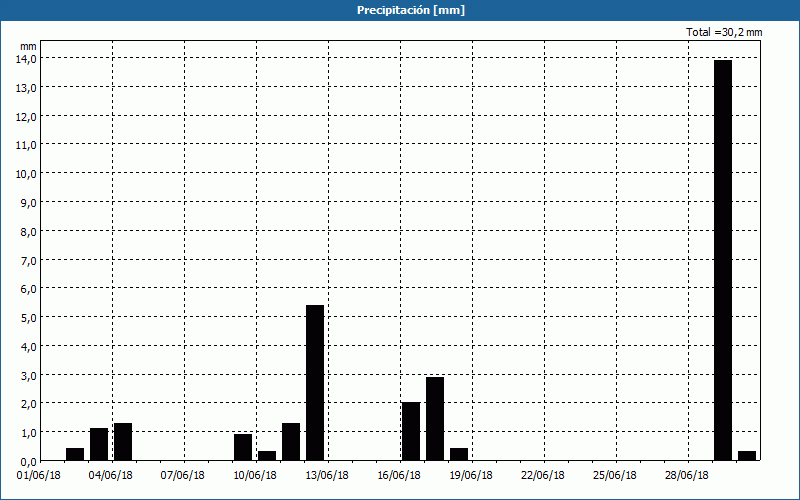Select the small bar for 18/06

click(x=459, y=455)
